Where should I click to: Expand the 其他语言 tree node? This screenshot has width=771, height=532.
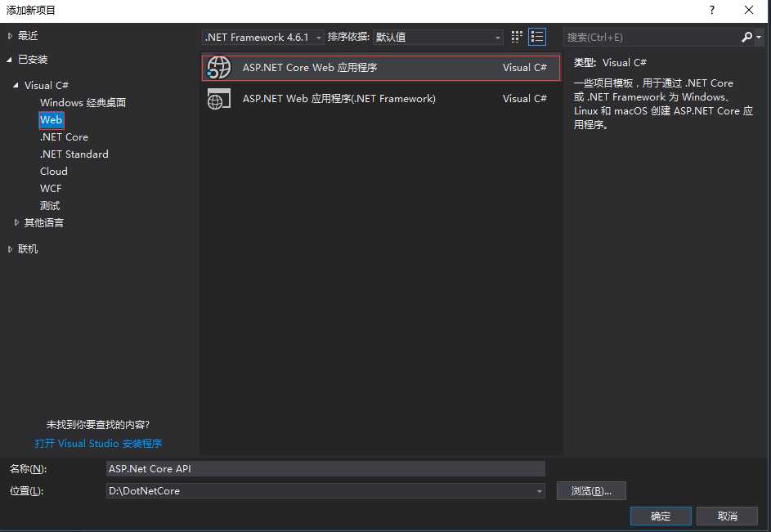pyautogui.click(x=16, y=223)
